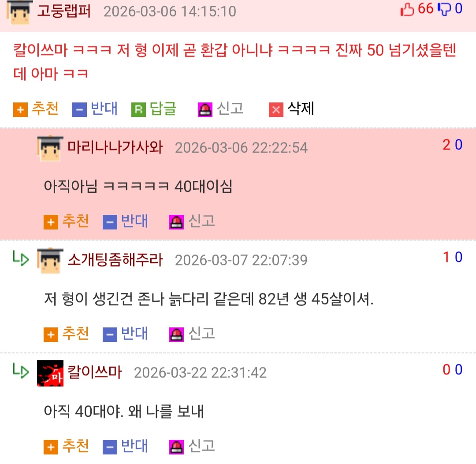The image size is (476, 464).
Task: Click the blue minus 반대 icon on 고등랩퍼's comment
Action: [x=79, y=109]
